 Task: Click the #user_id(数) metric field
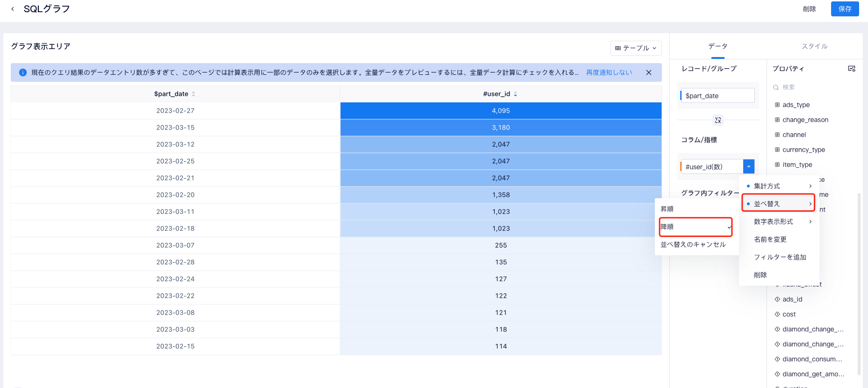pos(711,166)
